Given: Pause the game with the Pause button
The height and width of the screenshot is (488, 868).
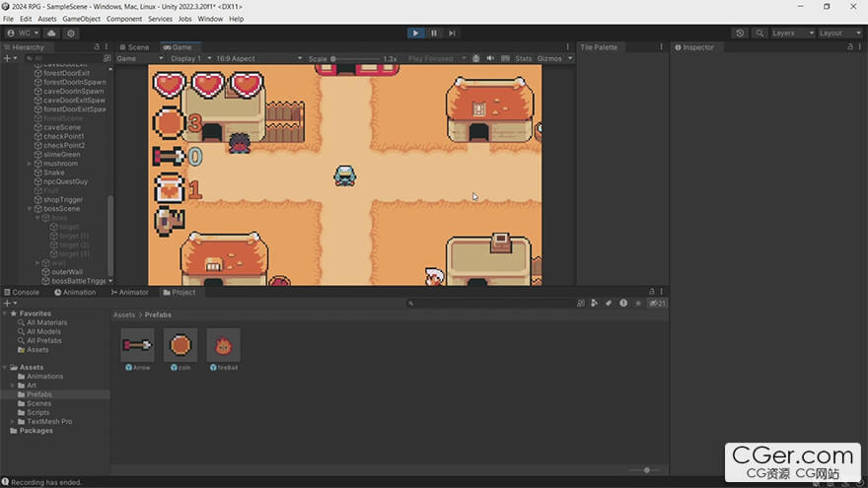Looking at the screenshot, I should [434, 34].
